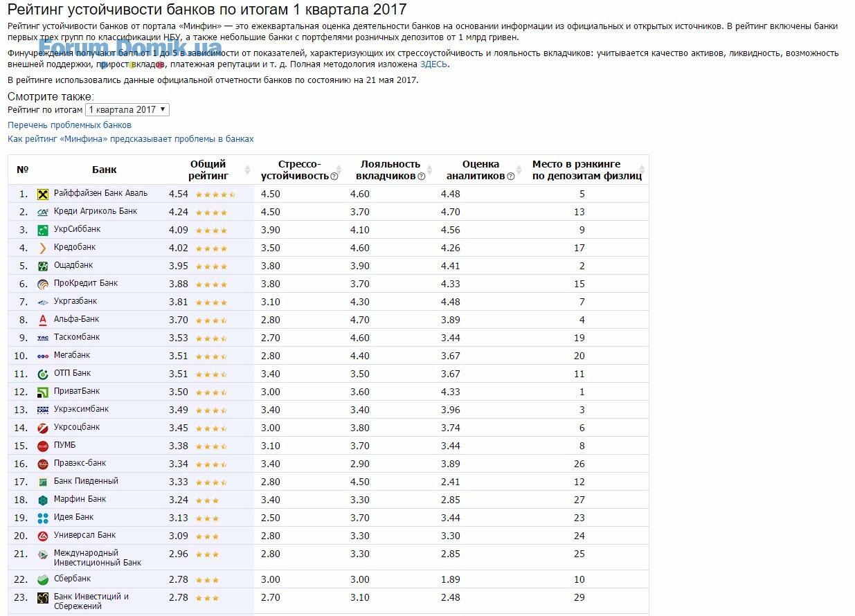855x616 pixels.
Task: Click the ПроКредит Банк logo icon
Action: [43, 284]
